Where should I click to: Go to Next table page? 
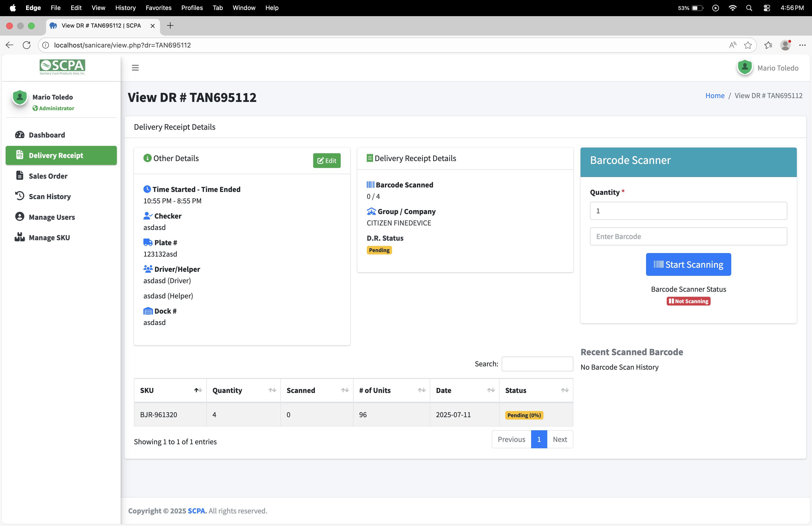click(x=560, y=439)
